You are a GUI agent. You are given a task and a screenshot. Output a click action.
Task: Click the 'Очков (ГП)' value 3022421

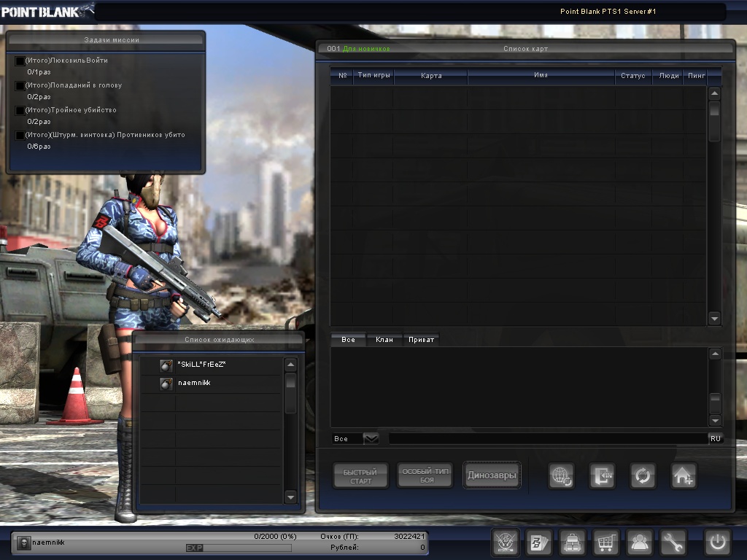click(x=409, y=536)
